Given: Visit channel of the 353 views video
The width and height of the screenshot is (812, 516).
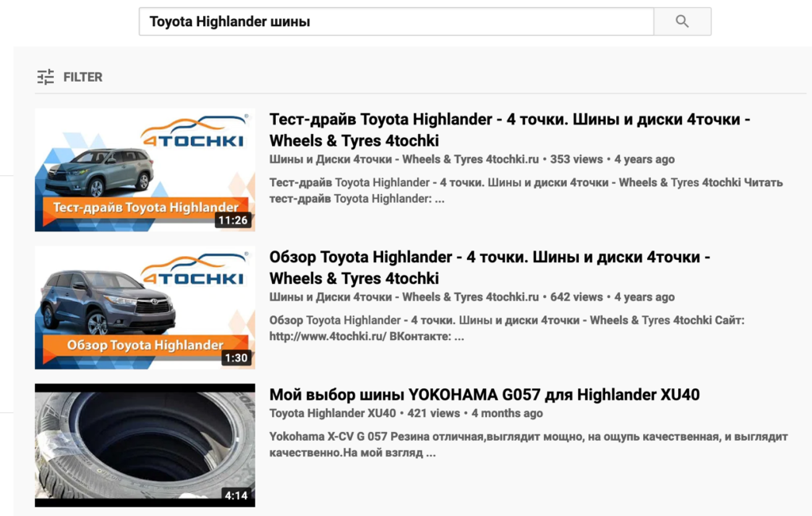Looking at the screenshot, I should (404, 159).
